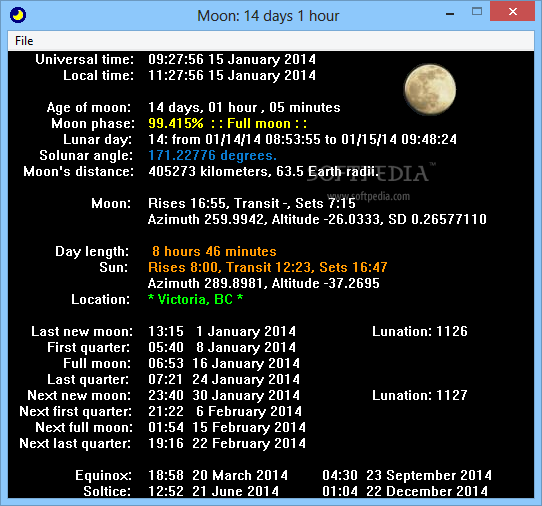The width and height of the screenshot is (542, 506).
Task: Click the 171.22776 degrees solunar angle
Action: [213, 156]
